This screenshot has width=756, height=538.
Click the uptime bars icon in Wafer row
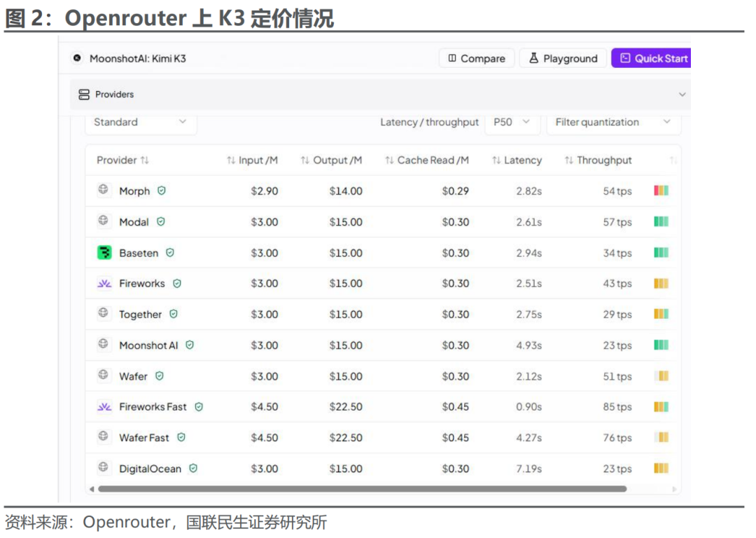pyautogui.click(x=661, y=376)
